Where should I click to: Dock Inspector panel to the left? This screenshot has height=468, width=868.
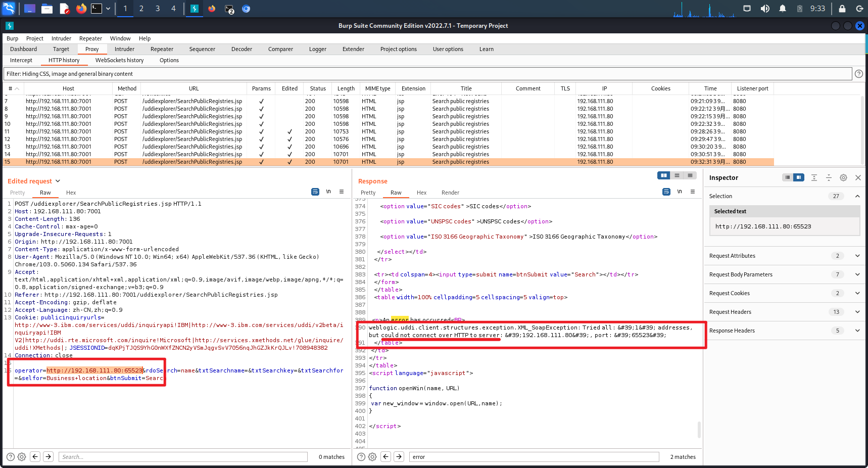788,177
